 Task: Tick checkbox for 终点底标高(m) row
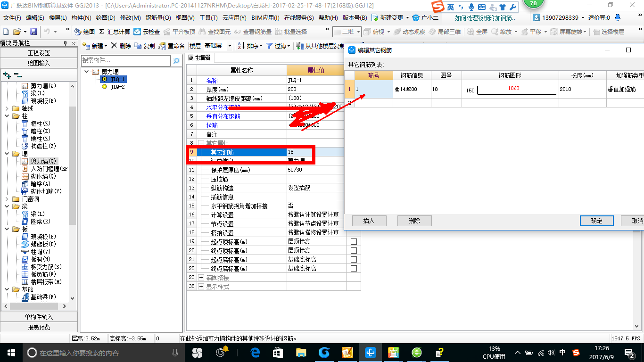[x=354, y=268]
